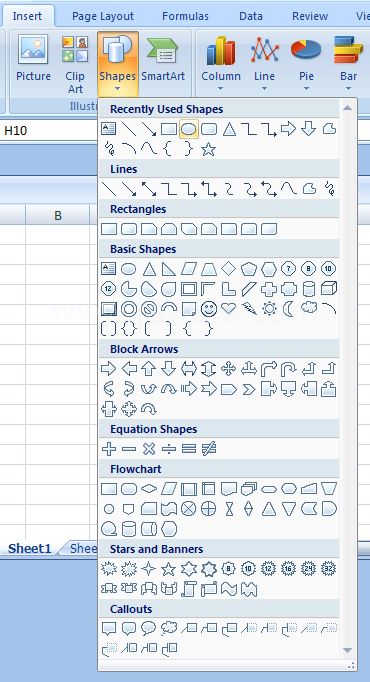Select the highlighted Oval in Recently Used Shapes
This screenshot has width=370, height=682.
189,129
